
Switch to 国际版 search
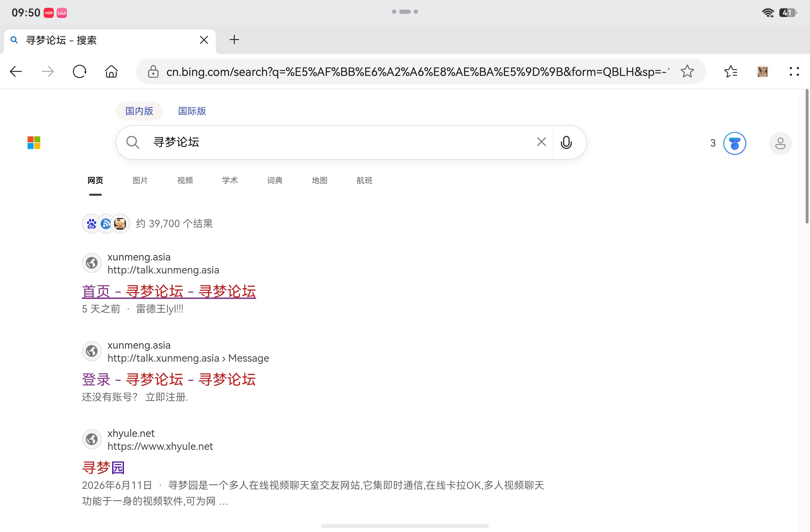192,111
